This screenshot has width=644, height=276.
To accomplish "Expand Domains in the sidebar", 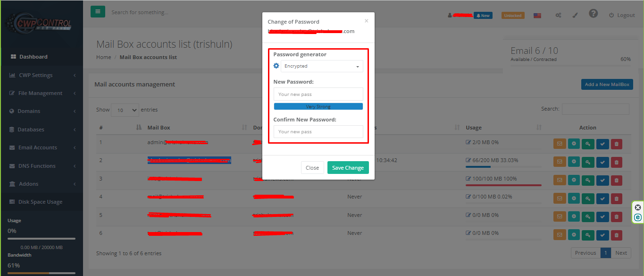I will click(42, 111).
